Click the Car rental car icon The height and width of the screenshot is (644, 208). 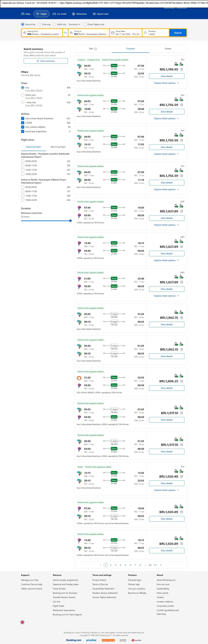tap(54, 14)
